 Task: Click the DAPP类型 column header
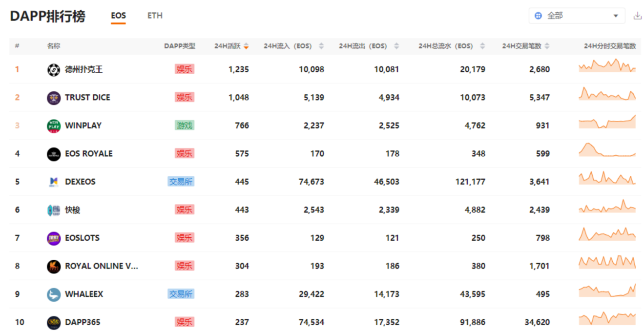180,46
